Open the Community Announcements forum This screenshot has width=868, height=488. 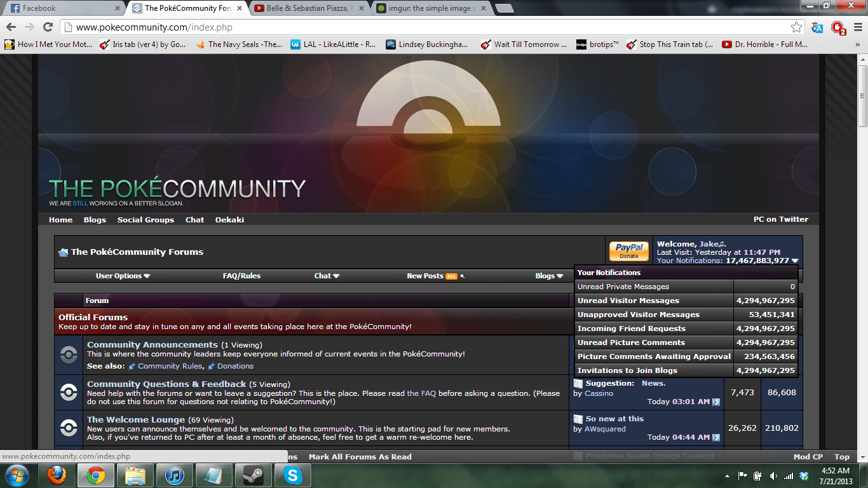click(153, 344)
